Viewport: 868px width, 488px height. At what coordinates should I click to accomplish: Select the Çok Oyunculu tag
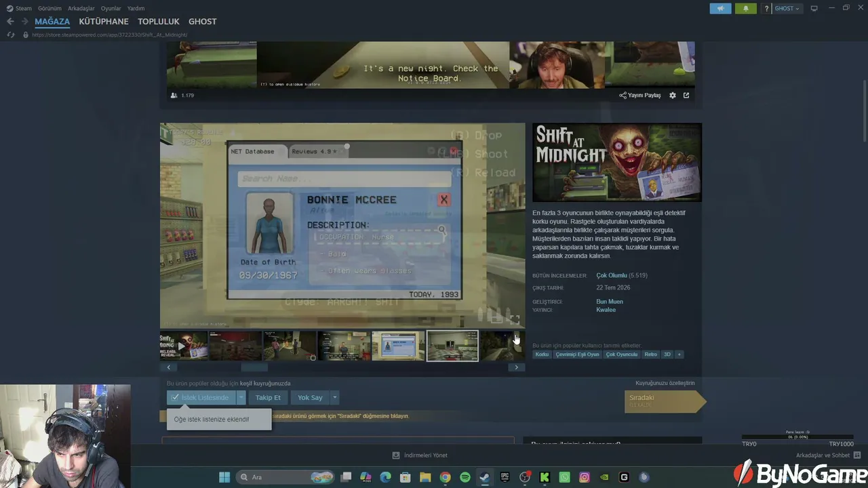622,354
